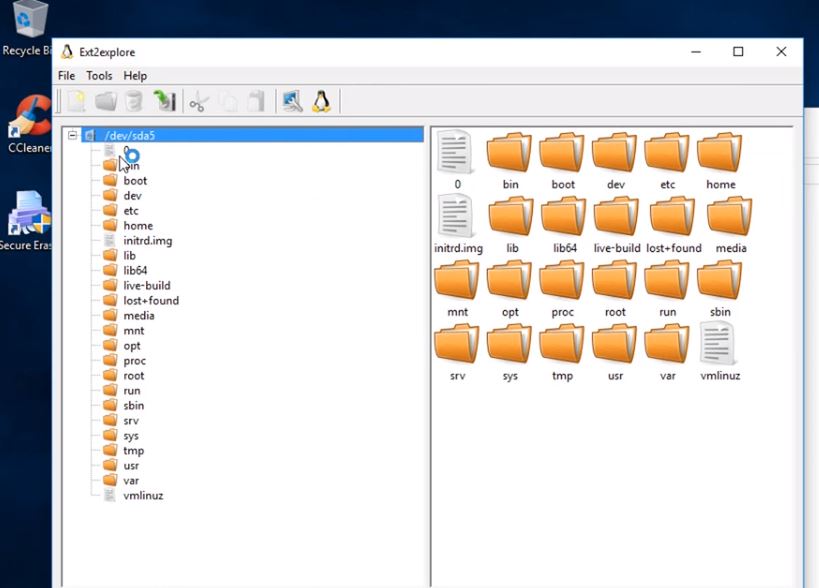Open the File menu

pyautogui.click(x=66, y=76)
